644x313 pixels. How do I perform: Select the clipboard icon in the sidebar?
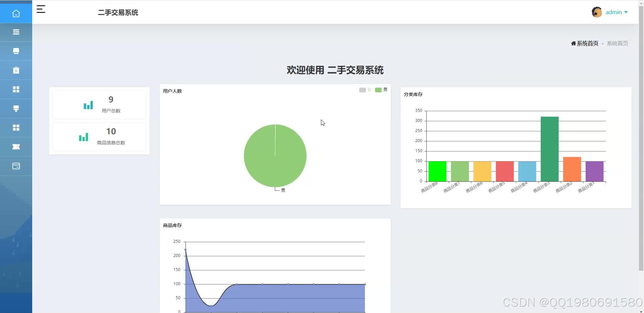click(16, 70)
